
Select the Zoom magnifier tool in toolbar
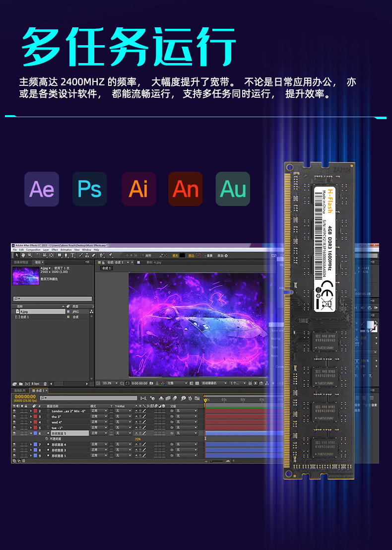[30, 255]
